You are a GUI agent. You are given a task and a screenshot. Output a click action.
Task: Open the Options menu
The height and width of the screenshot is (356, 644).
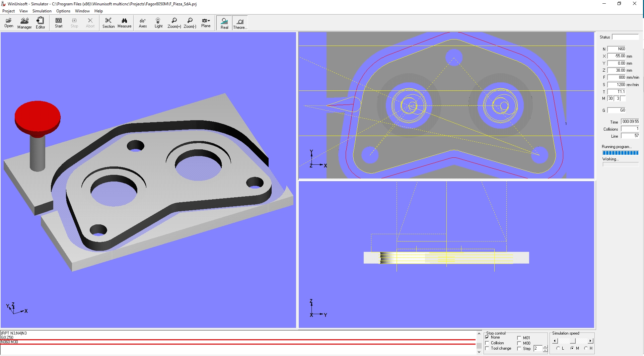63,11
